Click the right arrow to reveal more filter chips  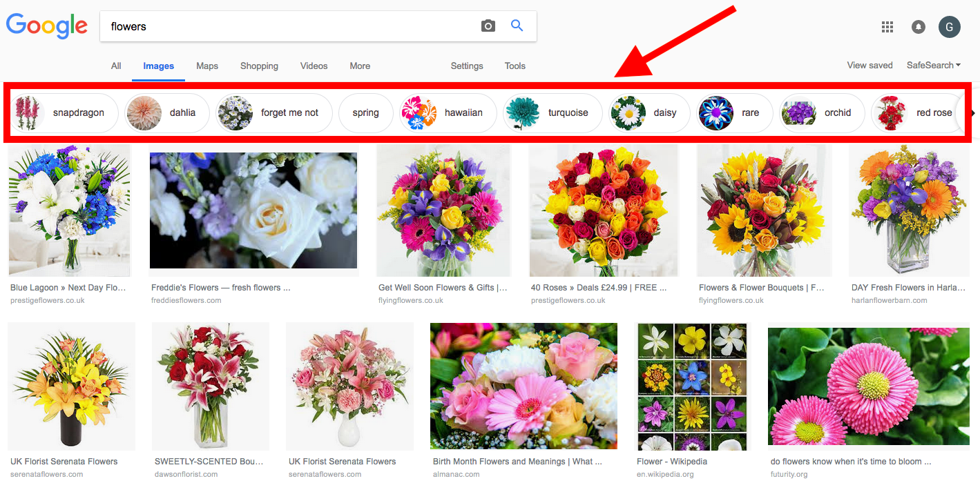(x=974, y=112)
